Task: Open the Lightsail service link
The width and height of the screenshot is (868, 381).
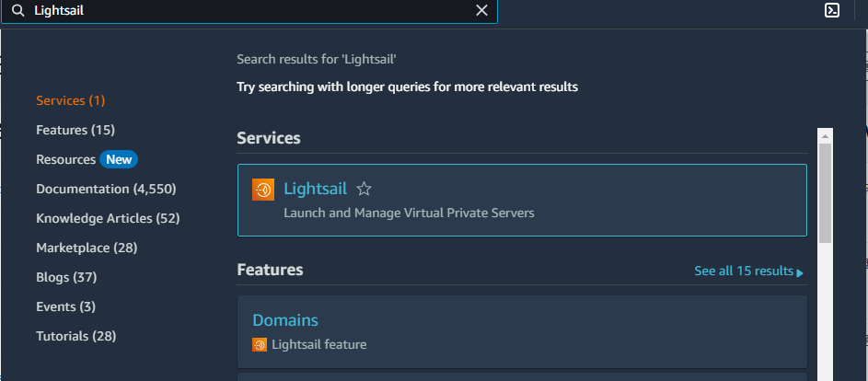Action: [315, 189]
